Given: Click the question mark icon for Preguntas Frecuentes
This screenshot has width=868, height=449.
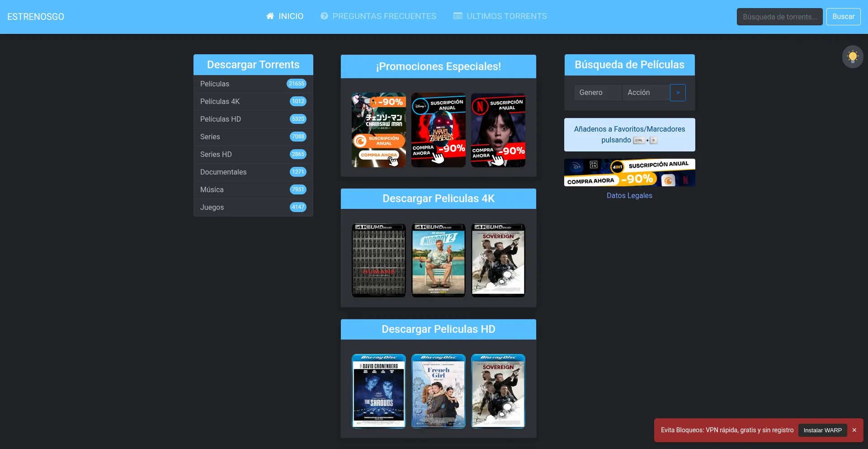Looking at the screenshot, I should click(x=324, y=16).
